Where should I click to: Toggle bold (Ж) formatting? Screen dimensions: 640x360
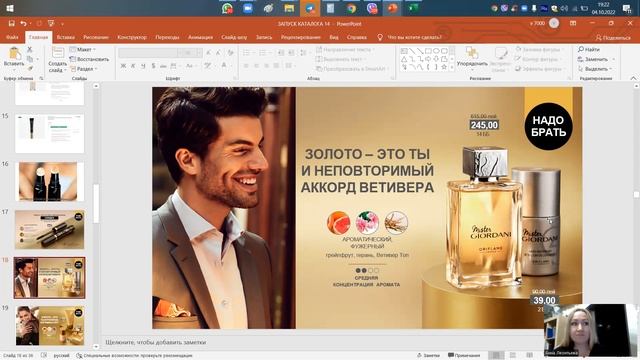coord(123,66)
